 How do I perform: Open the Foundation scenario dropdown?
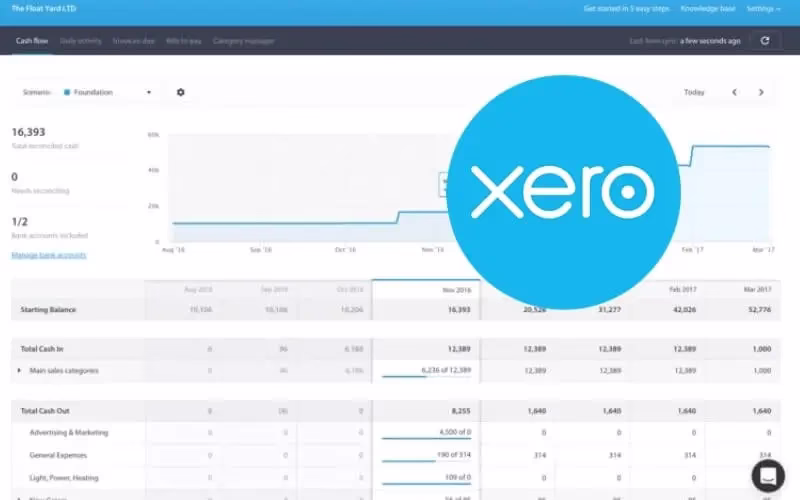(108, 92)
